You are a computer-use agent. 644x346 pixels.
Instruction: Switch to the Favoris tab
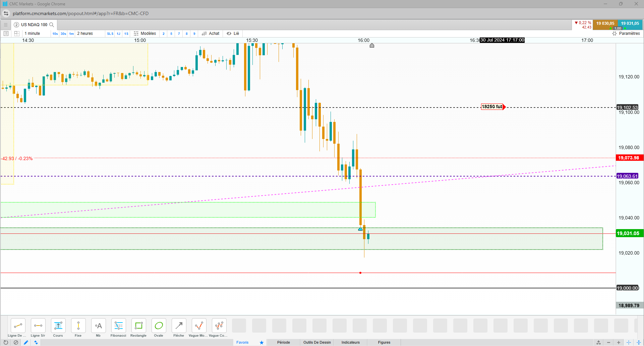[242, 342]
